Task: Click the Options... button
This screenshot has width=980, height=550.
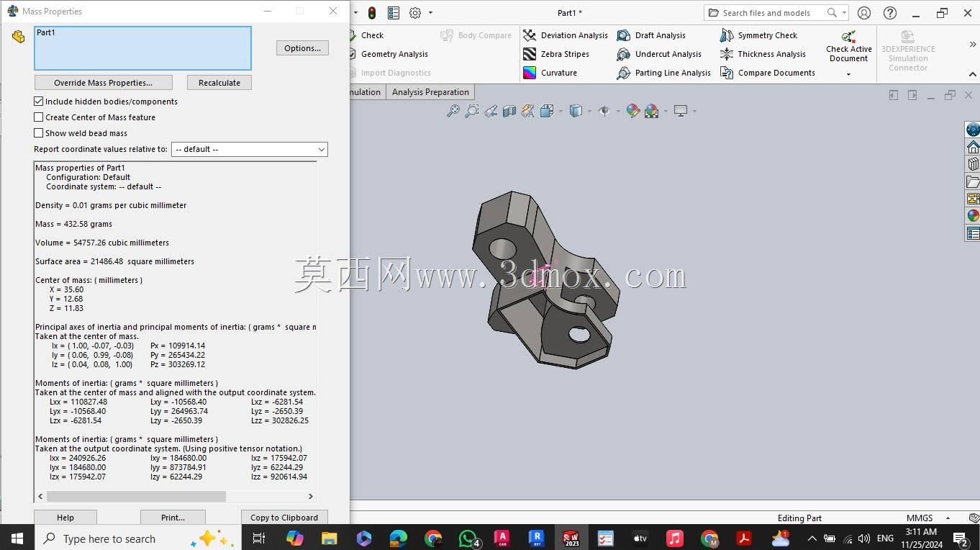Action: point(302,48)
